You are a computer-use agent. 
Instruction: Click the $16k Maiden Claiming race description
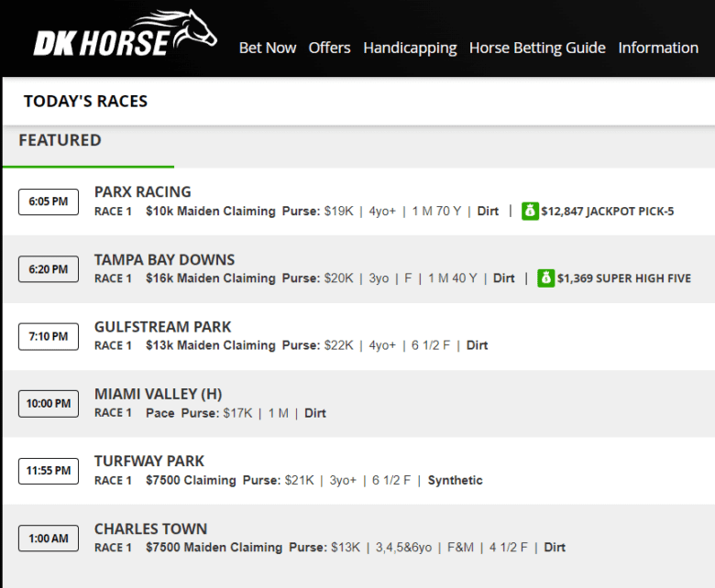(211, 278)
